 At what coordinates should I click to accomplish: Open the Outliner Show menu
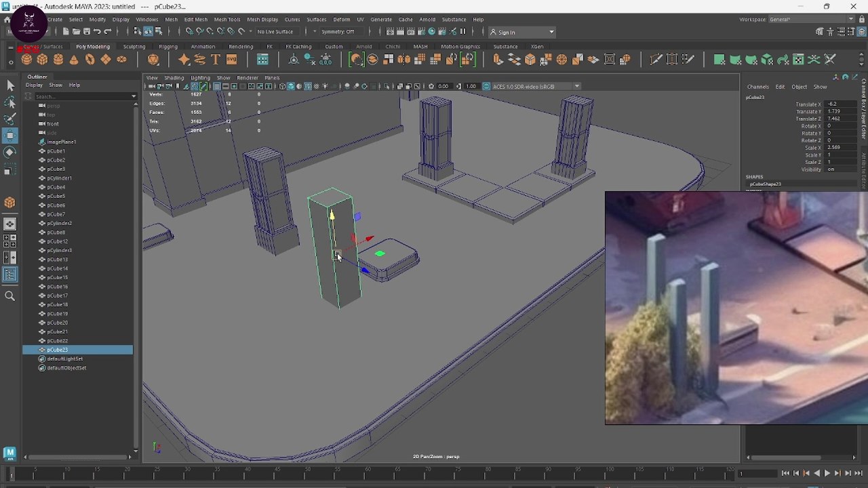click(x=56, y=85)
